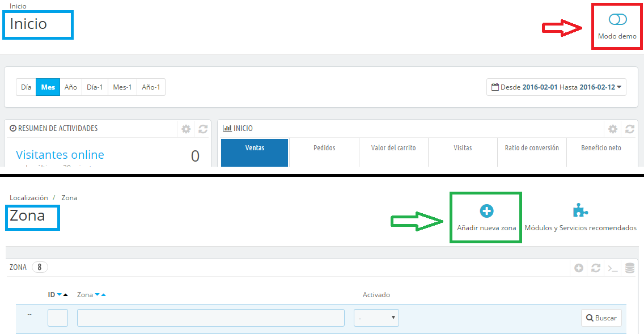
Task: Select the Año period button
Action: 71,87
